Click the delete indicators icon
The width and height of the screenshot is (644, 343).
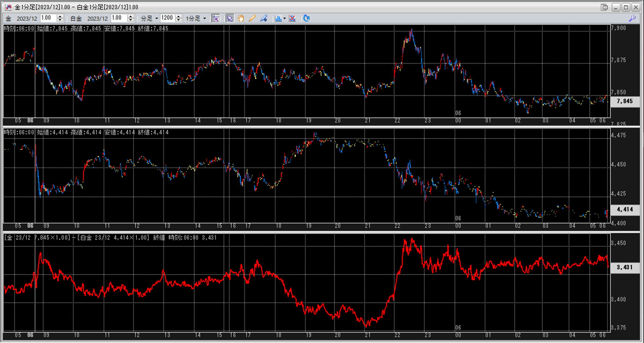tap(292, 18)
